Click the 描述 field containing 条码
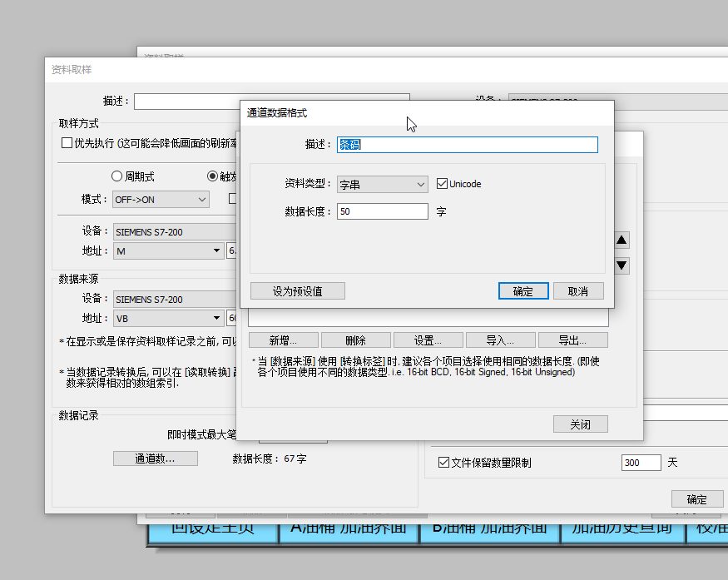728x580 pixels. (x=467, y=145)
